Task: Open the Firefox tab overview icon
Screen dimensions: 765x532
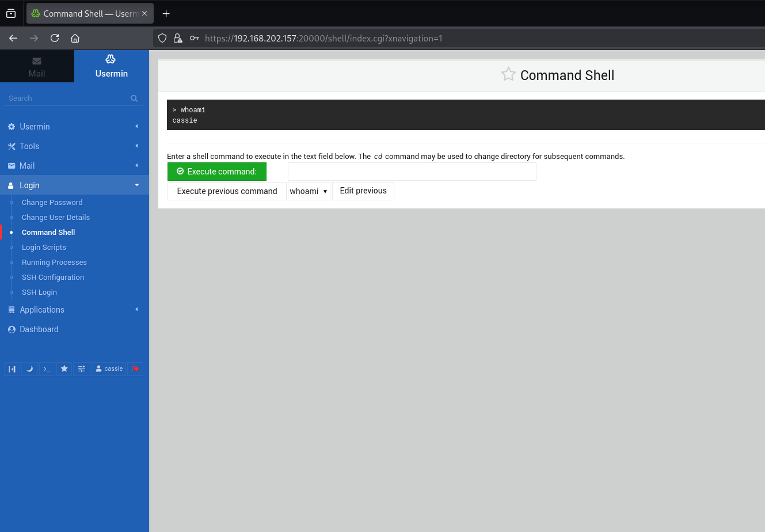Action: point(11,13)
